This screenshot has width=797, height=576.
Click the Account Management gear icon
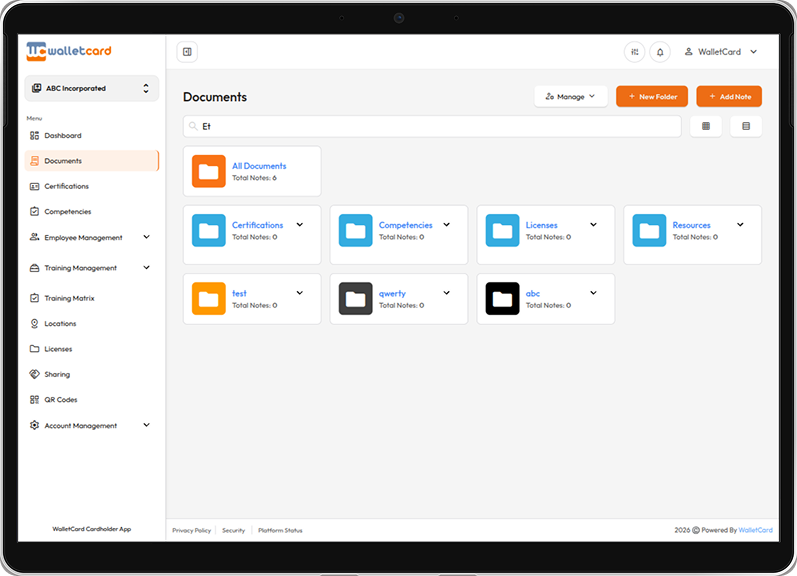34,425
